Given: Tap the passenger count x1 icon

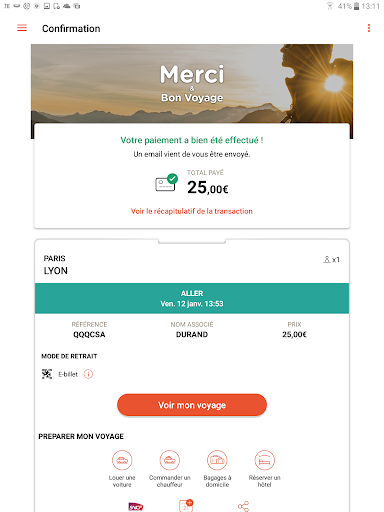Looking at the screenshot, I should click(331, 259).
